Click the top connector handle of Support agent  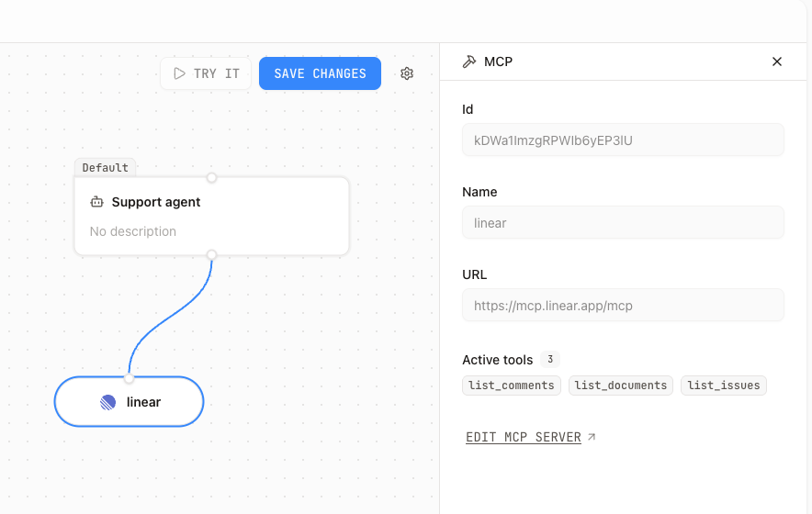click(211, 177)
